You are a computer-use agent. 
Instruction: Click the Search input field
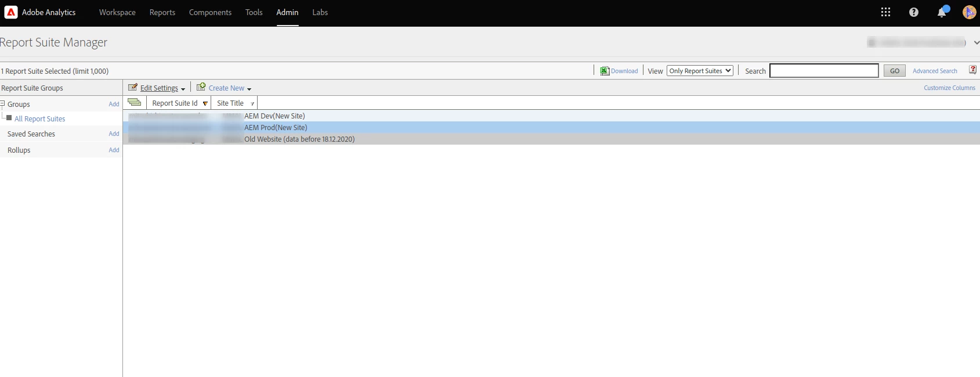[824, 71]
